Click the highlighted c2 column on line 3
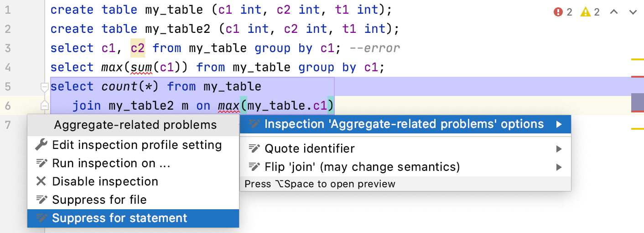644x233 pixels. click(x=138, y=48)
